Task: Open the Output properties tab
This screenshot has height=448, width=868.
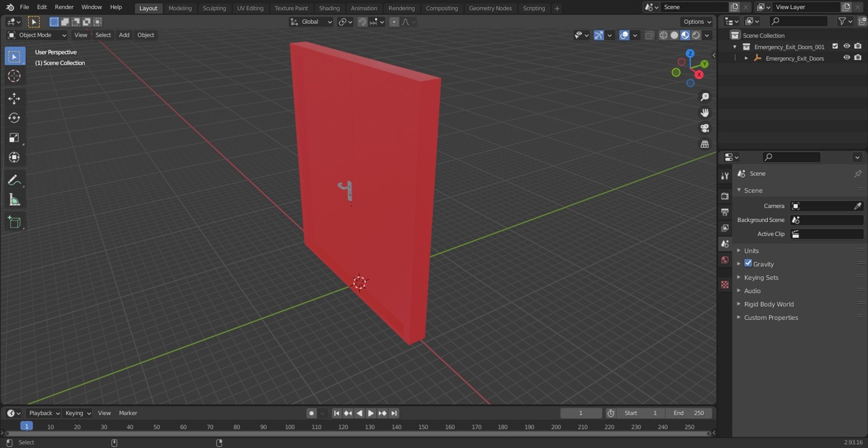Action: (725, 212)
